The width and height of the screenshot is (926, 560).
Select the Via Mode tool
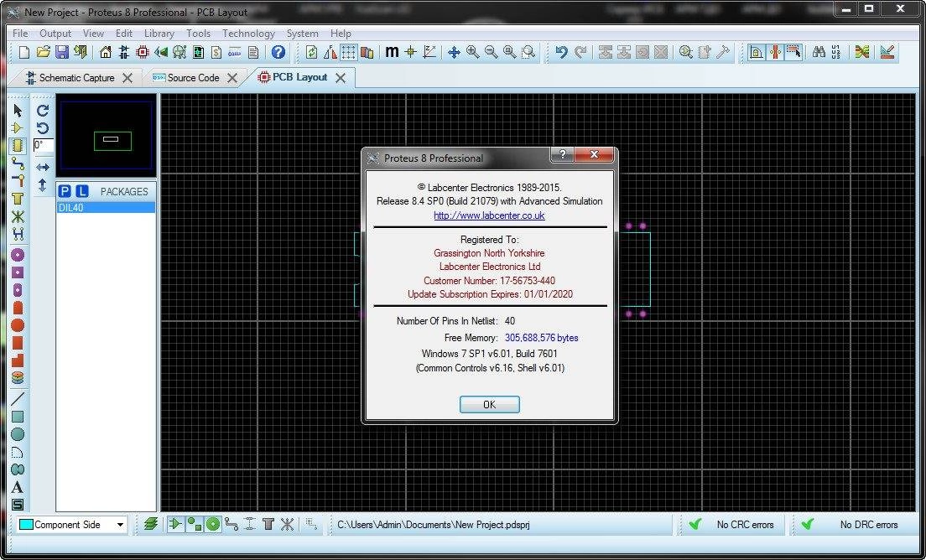click(x=17, y=180)
